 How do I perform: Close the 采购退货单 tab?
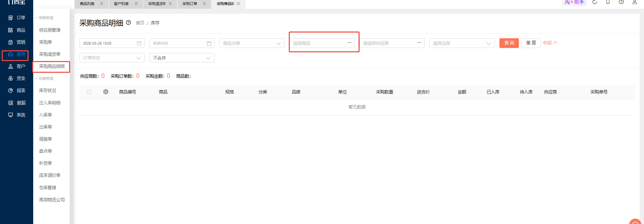170,4
